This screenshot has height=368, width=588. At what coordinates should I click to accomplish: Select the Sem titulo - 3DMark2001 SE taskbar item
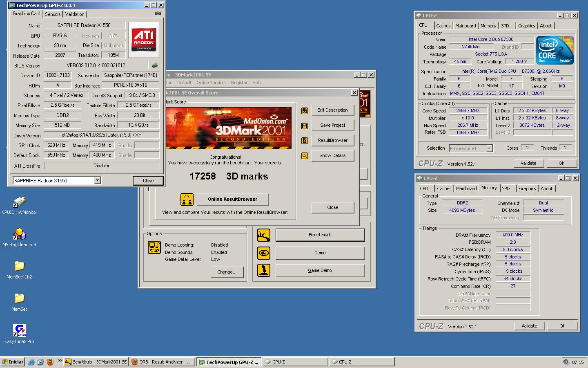coord(96,362)
